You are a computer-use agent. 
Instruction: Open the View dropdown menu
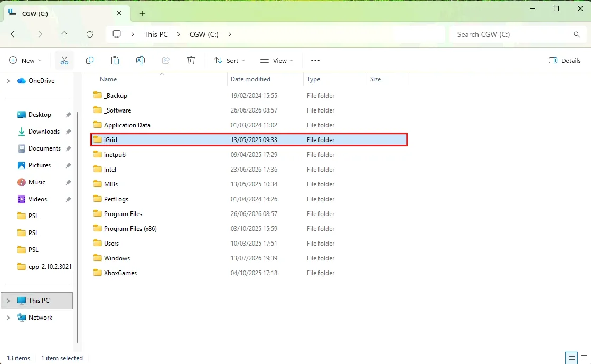[x=277, y=60]
